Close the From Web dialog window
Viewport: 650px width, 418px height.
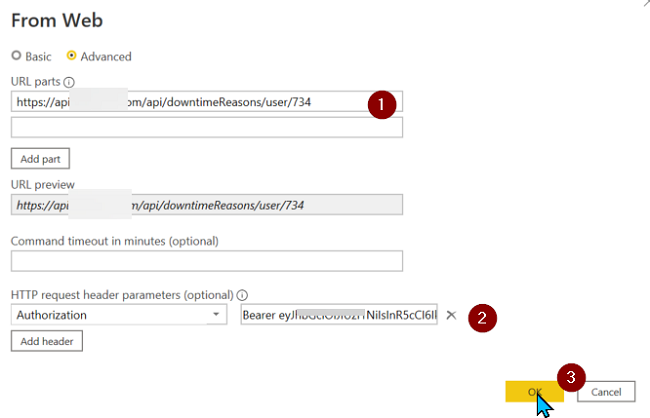(640, 4)
